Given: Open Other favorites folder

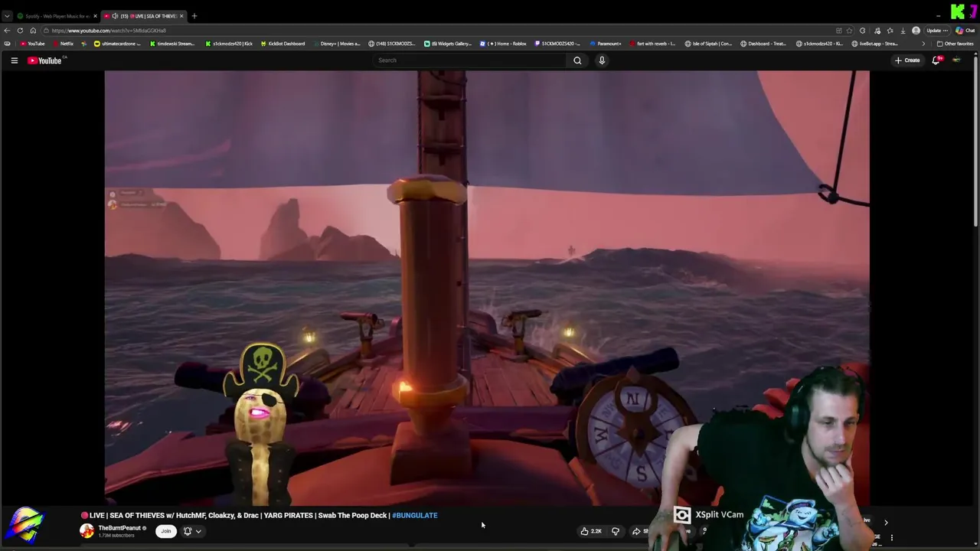Looking at the screenshot, I should coord(955,44).
